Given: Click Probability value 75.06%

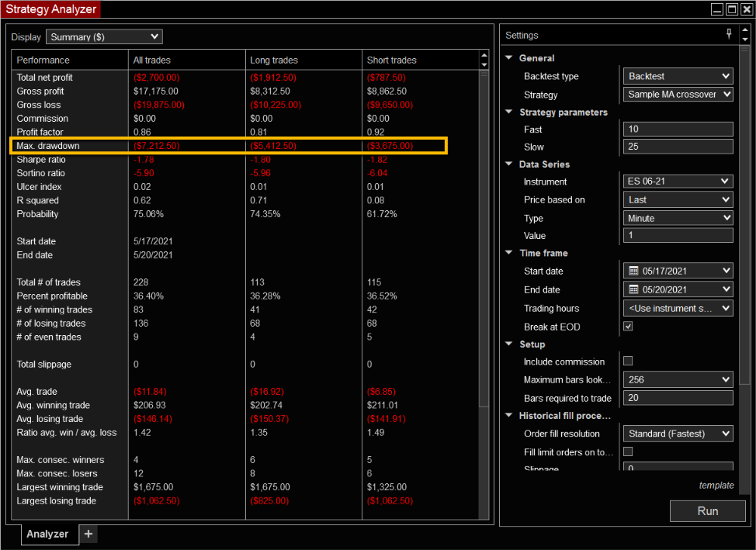Looking at the screenshot, I should pyautogui.click(x=148, y=214).
